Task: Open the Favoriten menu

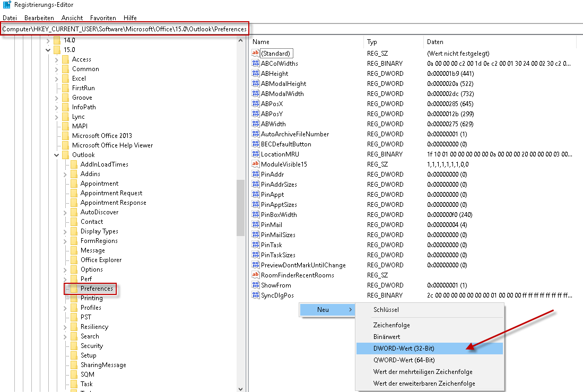Action: point(103,18)
